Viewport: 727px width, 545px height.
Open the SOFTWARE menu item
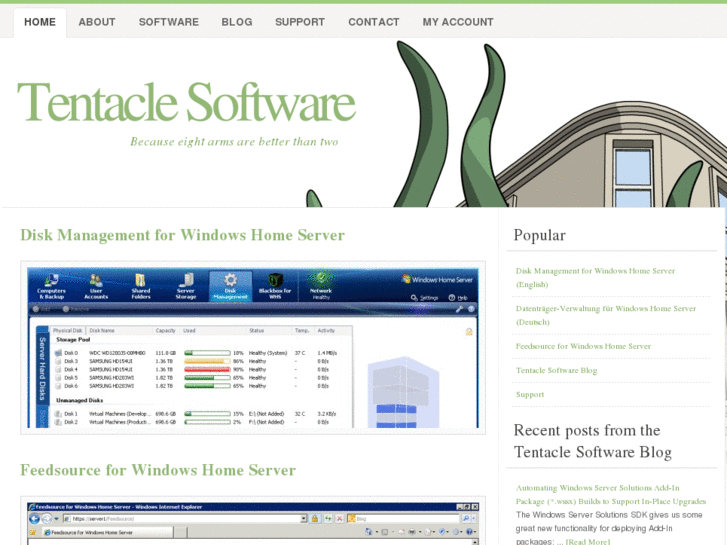tap(169, 22)
